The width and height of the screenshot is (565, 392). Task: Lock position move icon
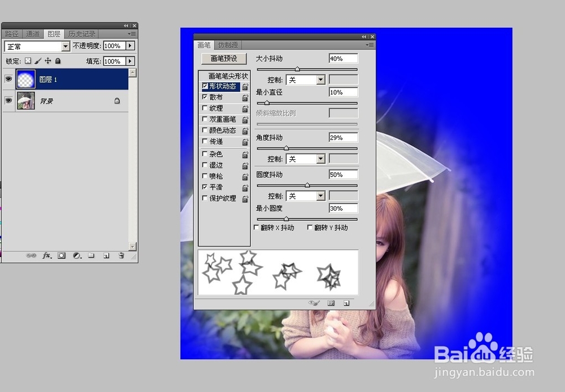(48, 61)
